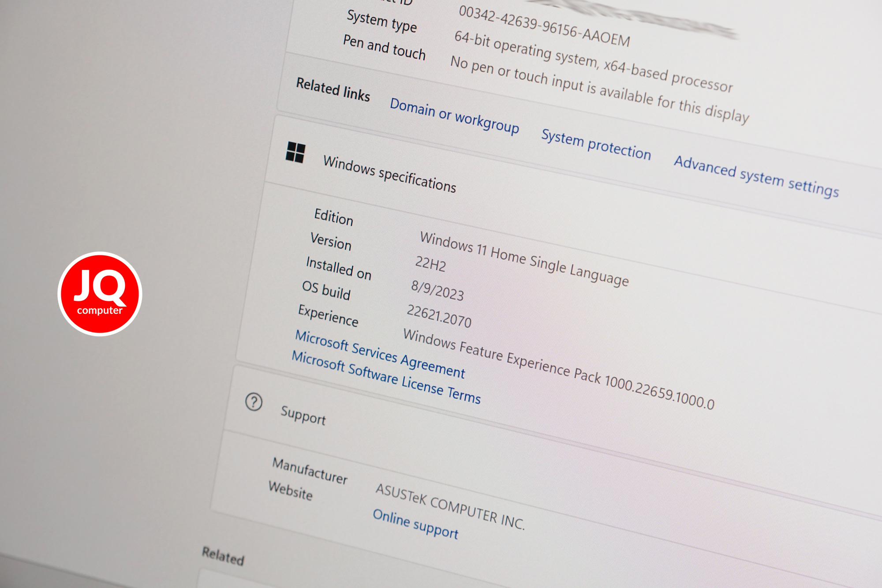Select the '64-bit operating system, x64-based processor' text

pyautogui.click(x=593, y=62)
